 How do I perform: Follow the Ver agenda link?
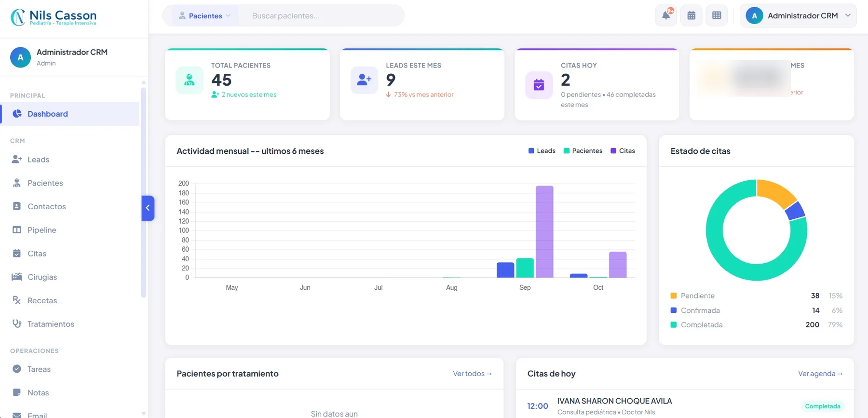[x=820, y=374]
